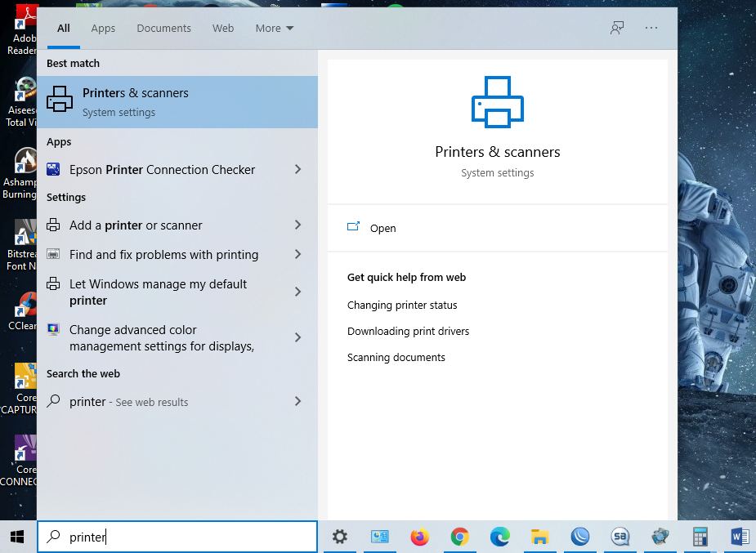Open the More filter dropdown
The width and height of the screenshot is (756, 553).
(274, 28)
